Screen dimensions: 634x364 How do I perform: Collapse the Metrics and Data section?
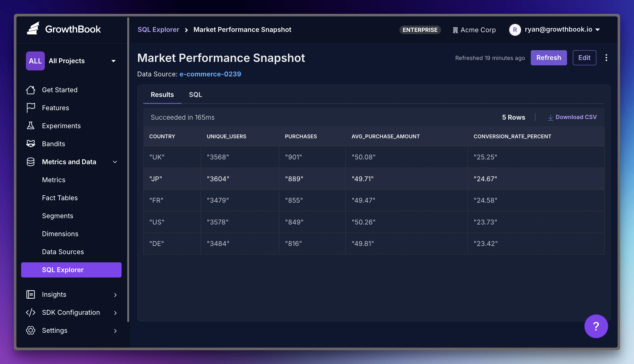pos(115,162)
